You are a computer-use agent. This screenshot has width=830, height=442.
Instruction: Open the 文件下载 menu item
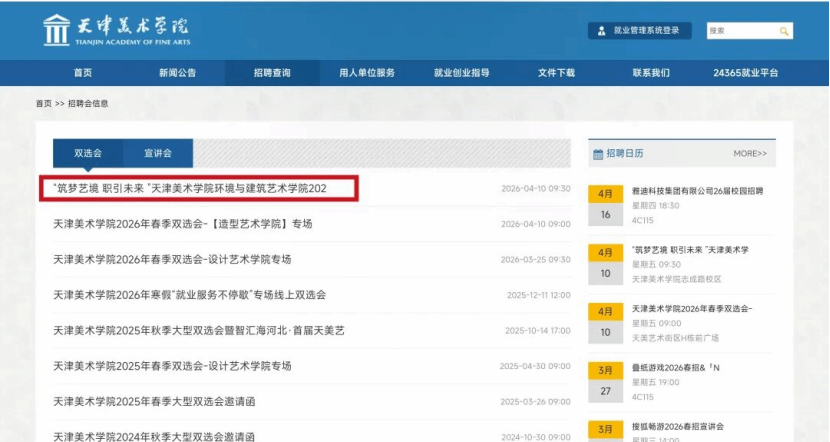(x=556, y=73)
